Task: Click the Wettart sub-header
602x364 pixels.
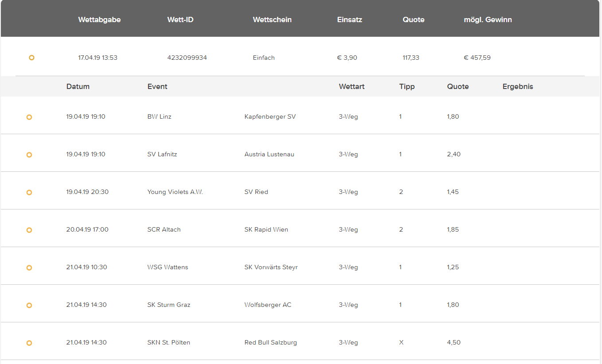Action: point(352,86)
